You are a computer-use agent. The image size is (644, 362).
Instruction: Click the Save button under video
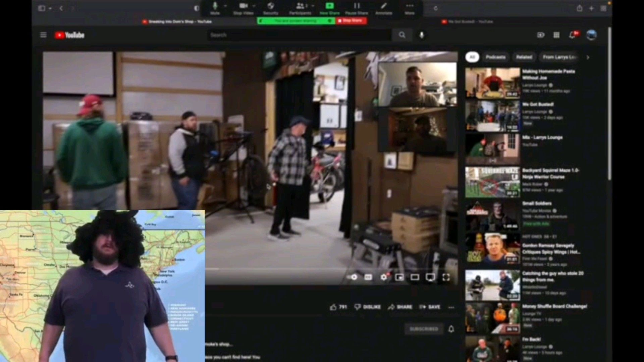click(430, 307)
